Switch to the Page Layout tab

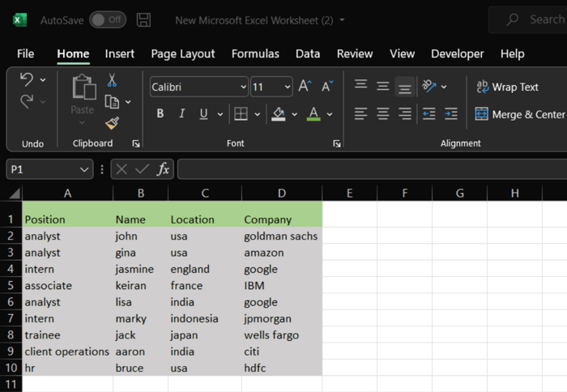[x=183, y=53]
